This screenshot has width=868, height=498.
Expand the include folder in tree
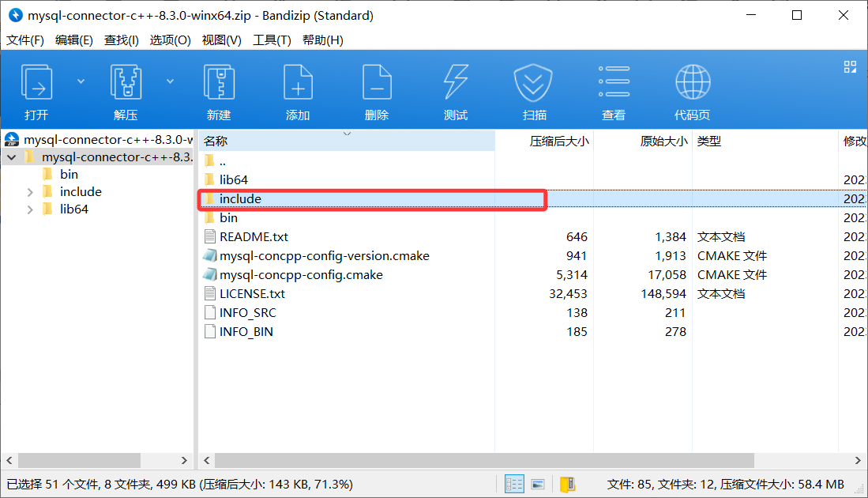click(x=30, y=192)
